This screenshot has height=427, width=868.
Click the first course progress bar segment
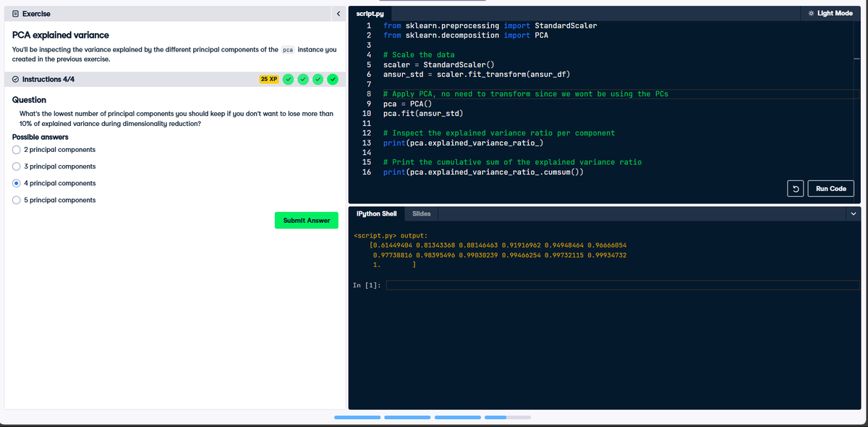pos(357,417)
